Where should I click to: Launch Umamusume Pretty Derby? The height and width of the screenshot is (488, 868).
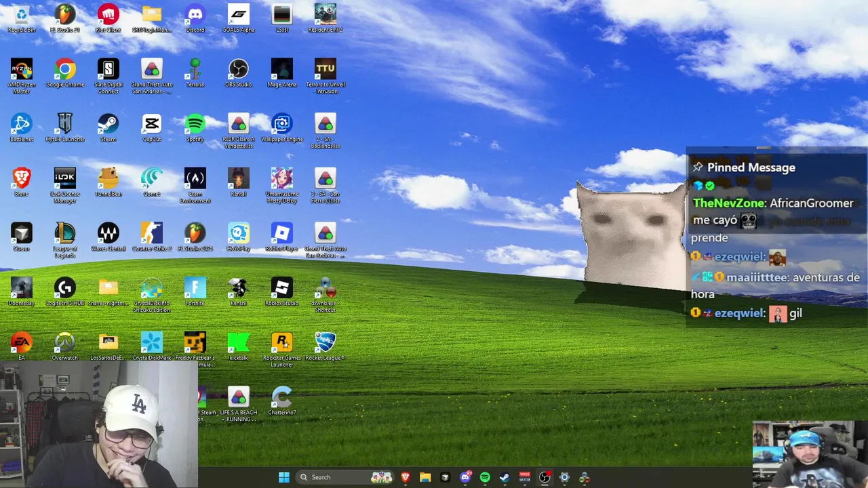(282, 186)
